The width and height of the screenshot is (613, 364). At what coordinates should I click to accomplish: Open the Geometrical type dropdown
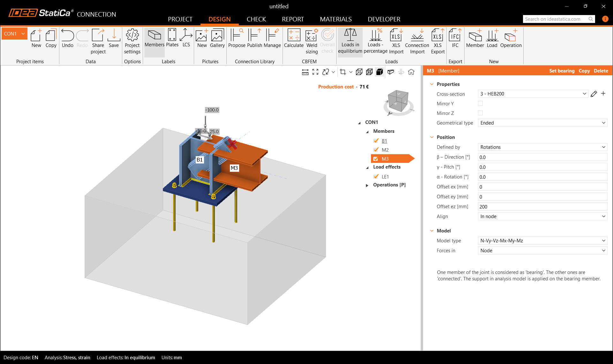pos(542,123)
